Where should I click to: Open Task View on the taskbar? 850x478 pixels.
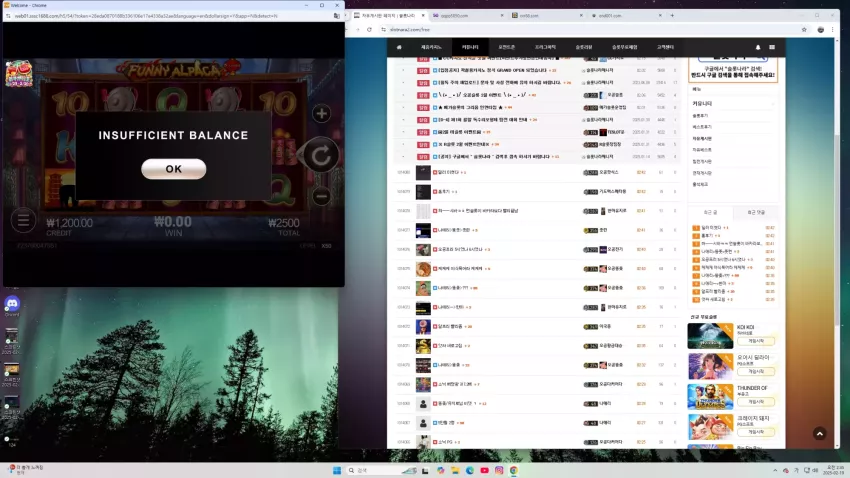pyautogui.click(x=426, y=470)
